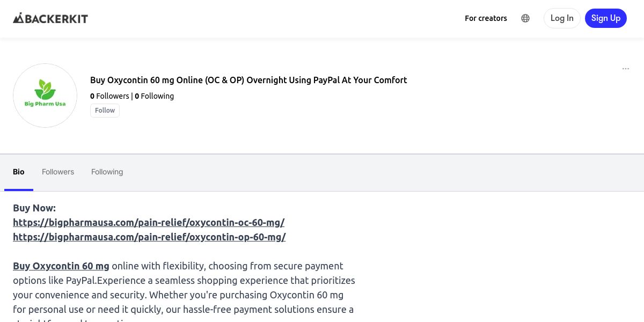
Task: Open the globe language selector
Action: pyautogui.click(x=525, y=18)
